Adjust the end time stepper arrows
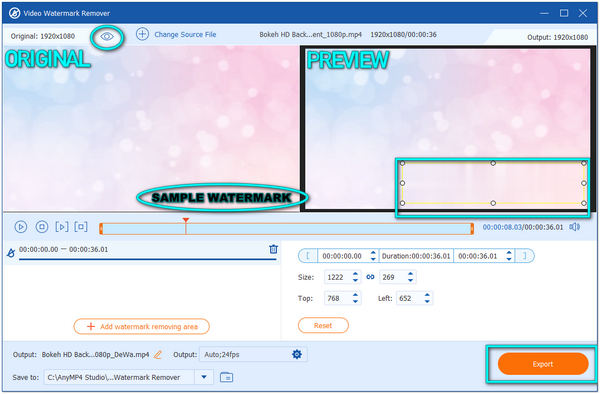The width and height of the screenshot is (600, 394). point(509,256)
